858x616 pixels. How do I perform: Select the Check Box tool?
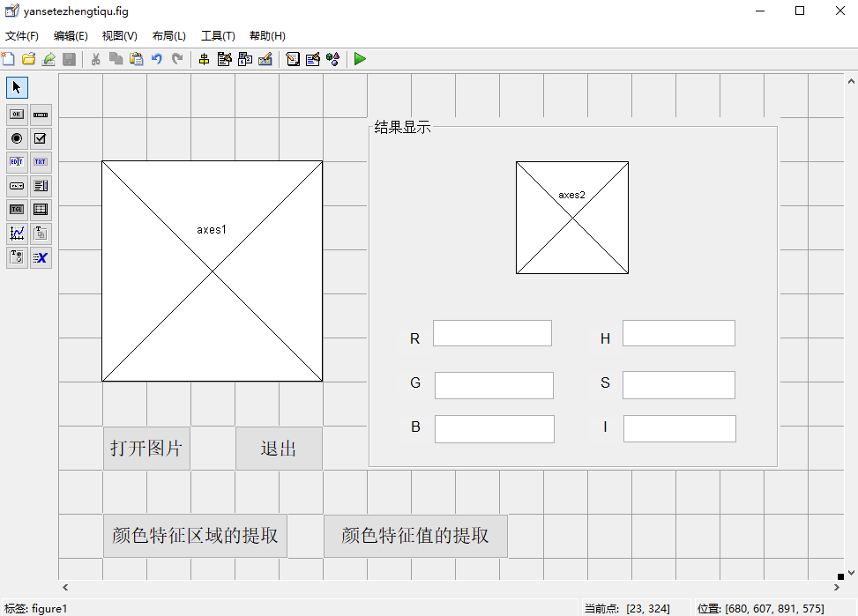(41, 138)
